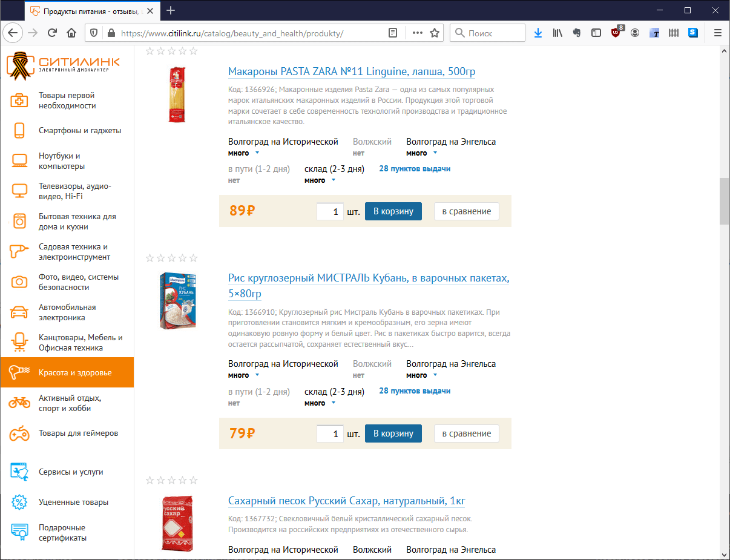
Task: Click the washing machine category icon
Action: pyautogui.click(x=19, y=221)
